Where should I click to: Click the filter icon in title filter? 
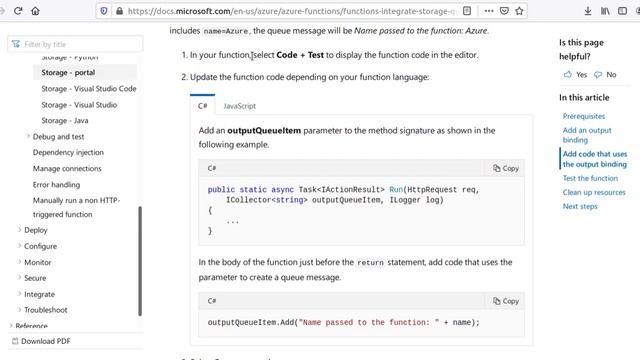pyautogui.click(x=16, y=44)
